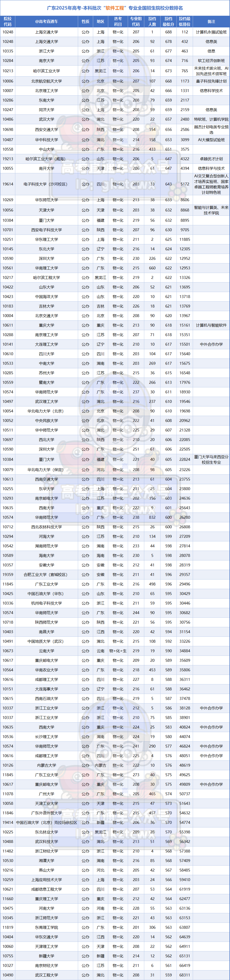Select the 专业组代码 column header

tap(136, 21)
